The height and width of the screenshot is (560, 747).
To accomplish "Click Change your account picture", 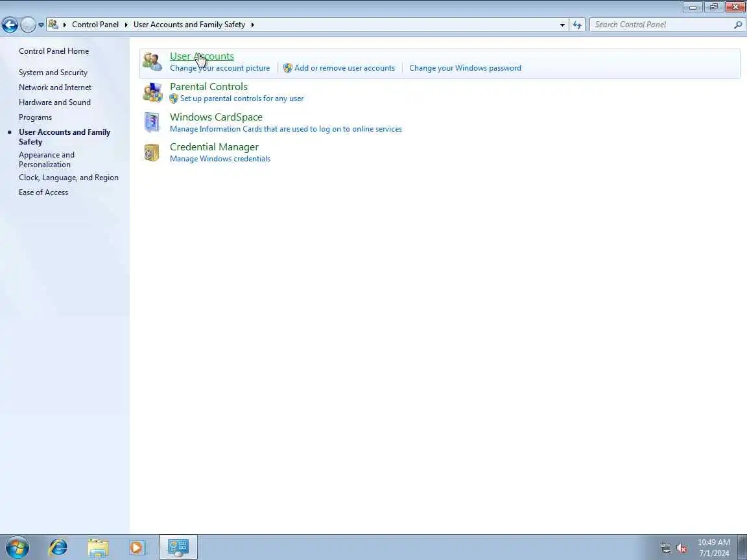I will (220, 68).
